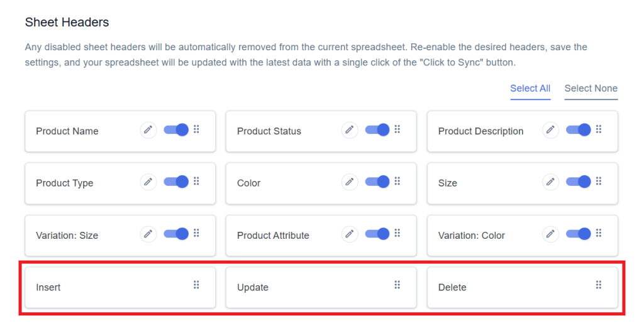This screenshot has height=333, width=644.
Task: Edit the Product Name header label
Action: click(148, 130)
